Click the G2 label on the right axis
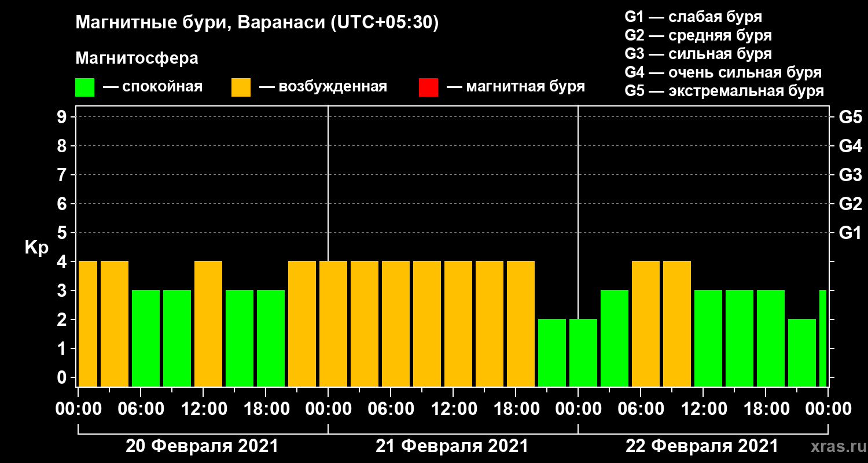The height and width of the screenshot is (463, 868). tap(850, 204)
